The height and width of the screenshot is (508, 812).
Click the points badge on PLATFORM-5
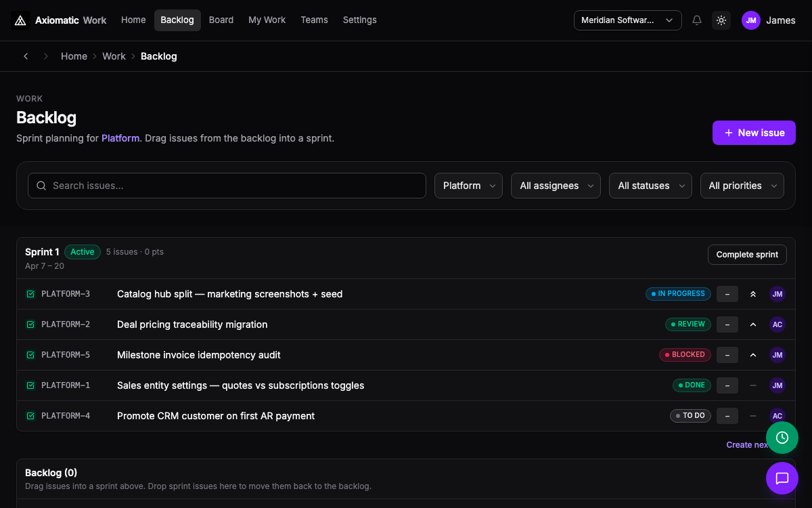727,355
